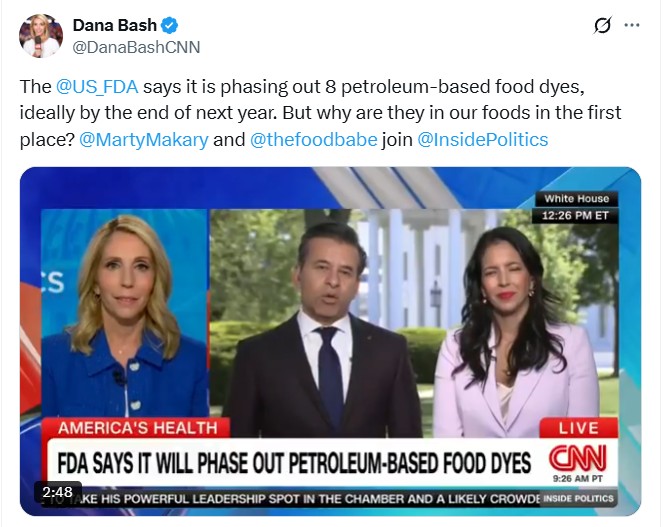Click the Inside Politics show bug
This screenshot has width=666, height=527.
[579, 498]
